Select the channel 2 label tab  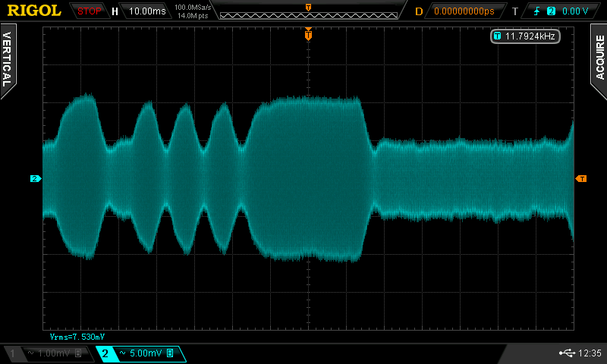click(105, 353)
